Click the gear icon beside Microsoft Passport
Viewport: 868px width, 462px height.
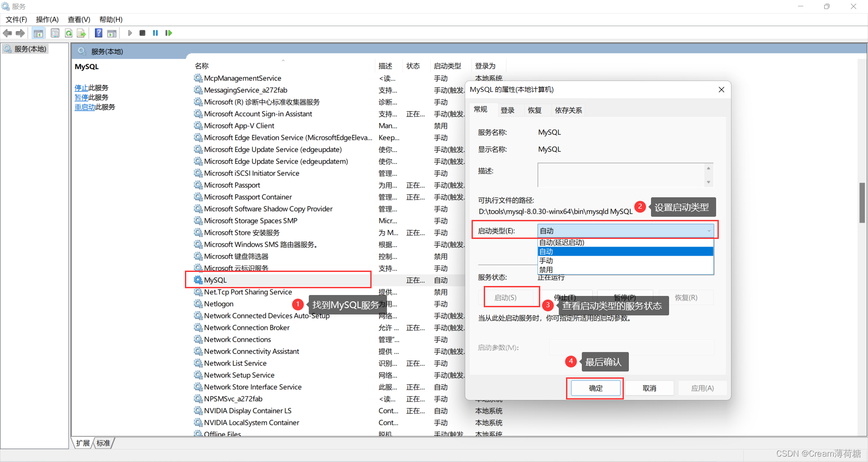pos(198,185)
